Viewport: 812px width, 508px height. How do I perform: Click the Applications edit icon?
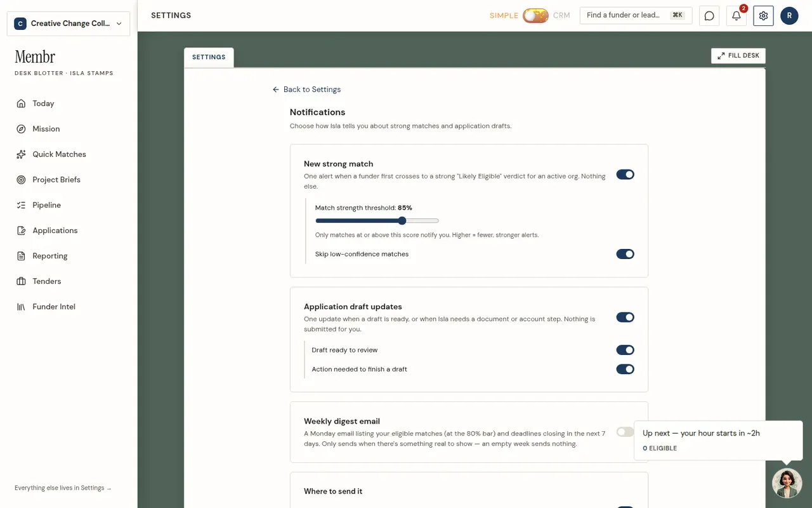(21, 231)
